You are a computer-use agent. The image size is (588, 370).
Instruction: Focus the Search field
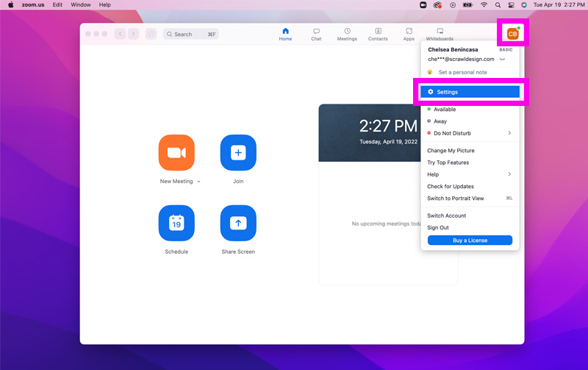tap(191, 34)
